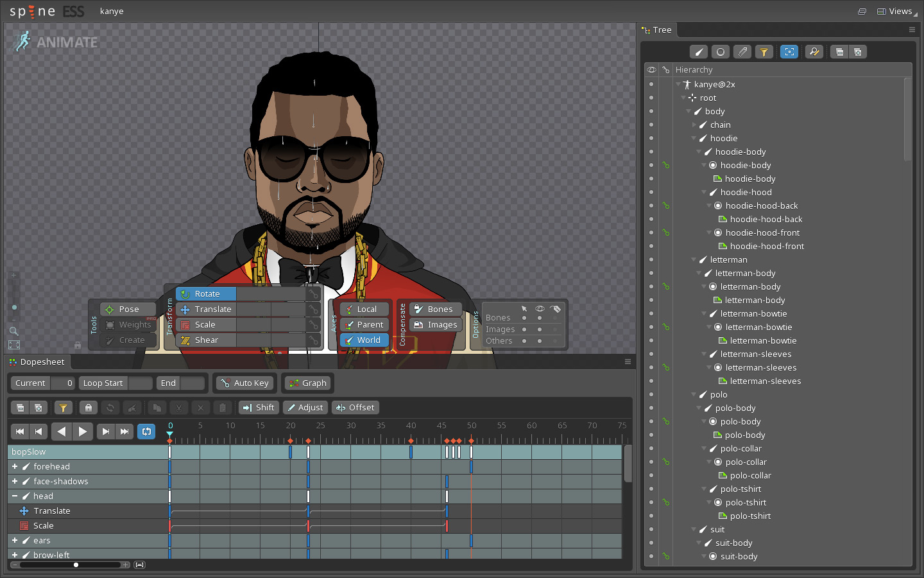
Task: Click the dopesheet funnel filter icon
Action: 63,408
